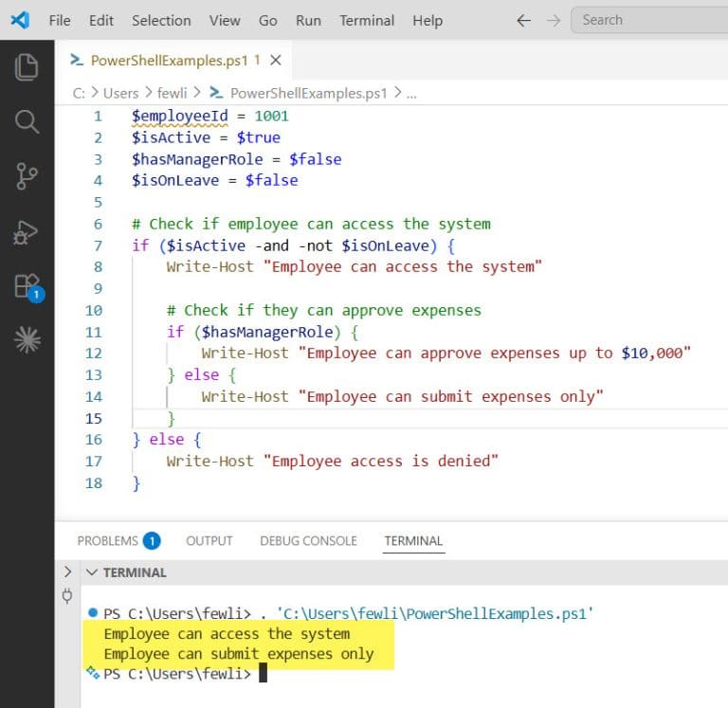Open the Source Control view
The width and height of the screenshot is (728, 708).
click(x=27, y=176)
